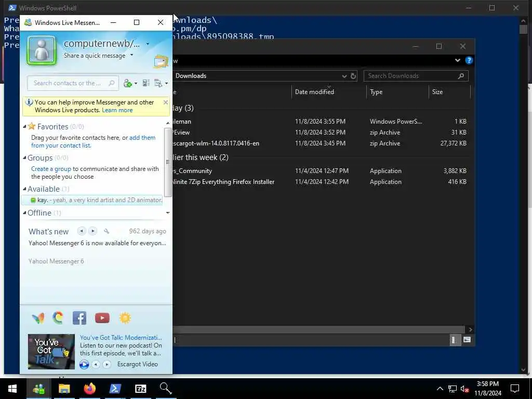Open the You've Got Talk thumbnail

point(51,352)
